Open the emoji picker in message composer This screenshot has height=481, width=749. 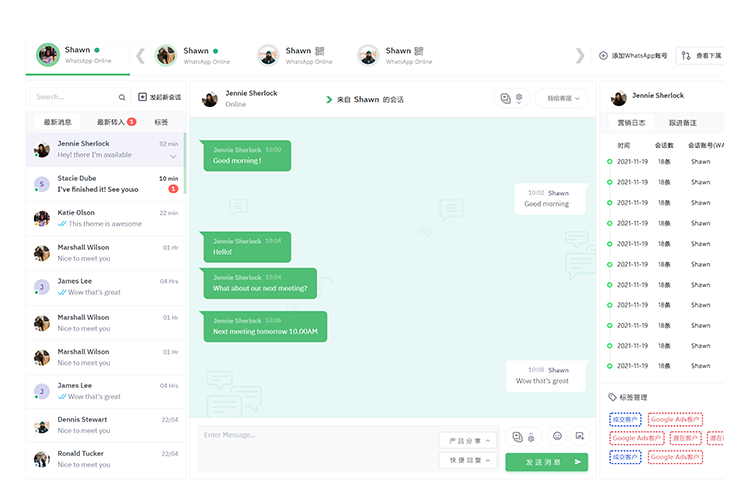557,436
